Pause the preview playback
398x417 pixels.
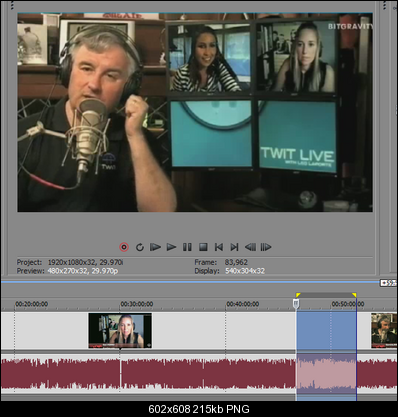[187, 247]
